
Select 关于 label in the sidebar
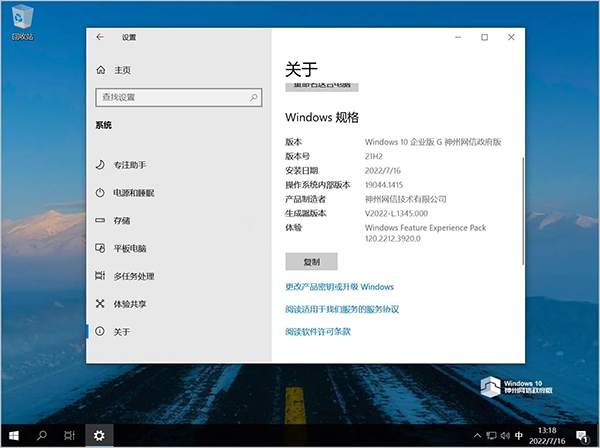coord(122,332)
